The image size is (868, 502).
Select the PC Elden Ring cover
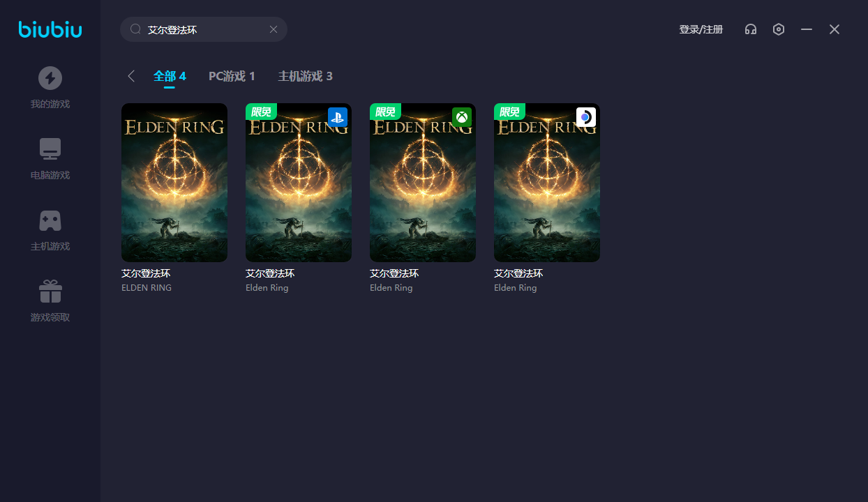174,183
